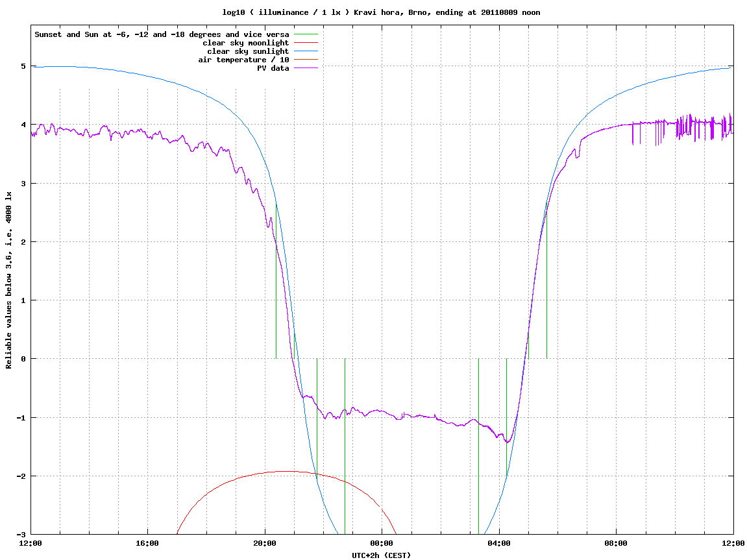
Task: Click the x-axis tick label 20:00
Action: pyautogui.click(x=265, y=543)
